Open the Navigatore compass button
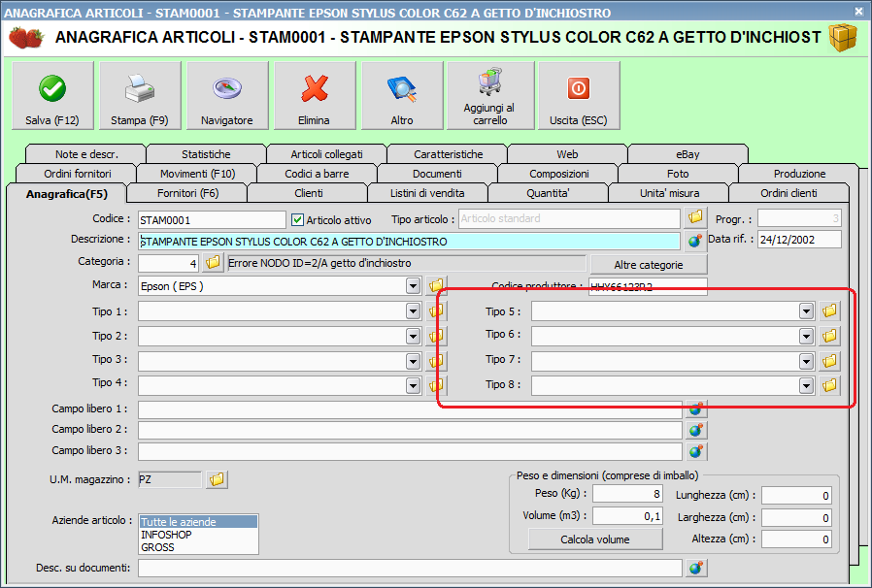Image resolution: width=872 pixels, height=588 pixels. [x=227, y=96]
